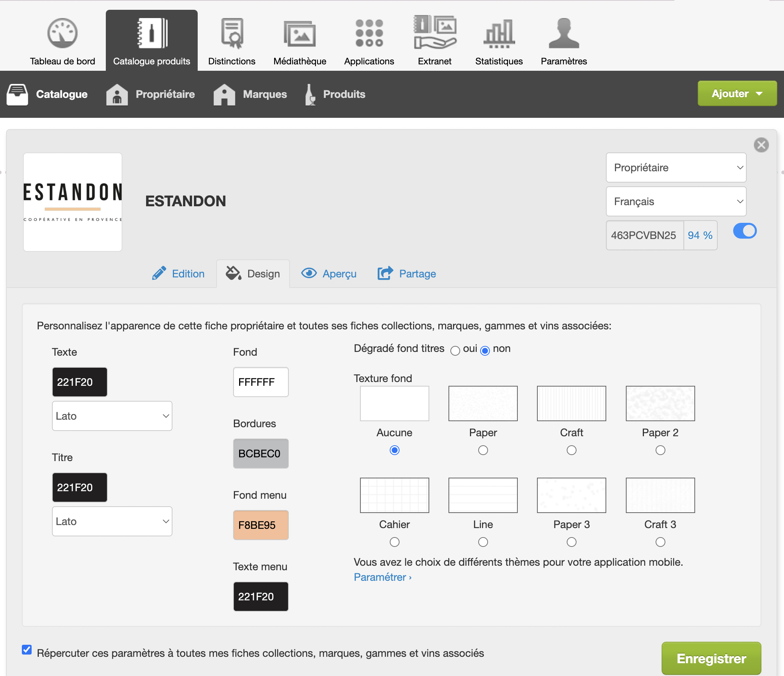Open the Fond menu color swatch F8BE95
Screen dimensions: 784x676
(261, 525)
